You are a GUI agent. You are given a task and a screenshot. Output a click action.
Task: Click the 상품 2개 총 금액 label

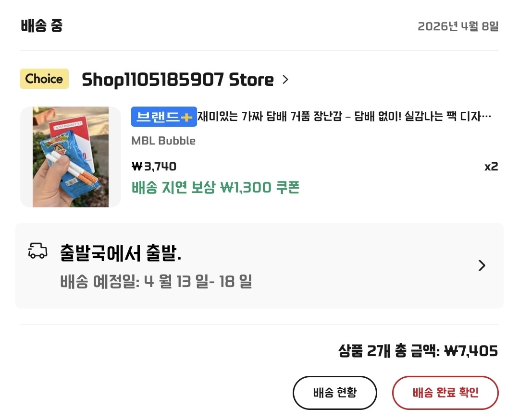point(388,351)
